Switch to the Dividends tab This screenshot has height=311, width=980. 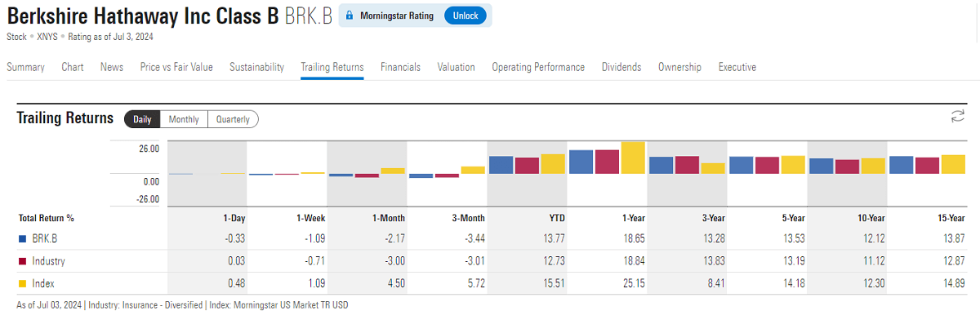click(621, 67)
